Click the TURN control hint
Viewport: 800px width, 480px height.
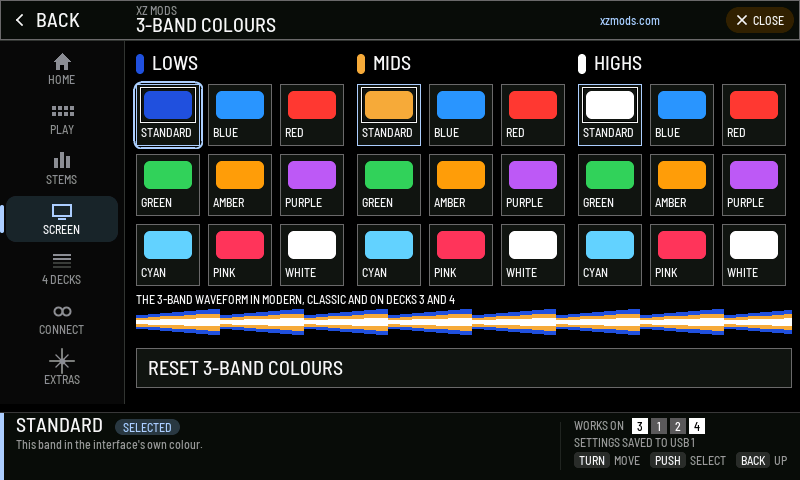tap(592, 461)
